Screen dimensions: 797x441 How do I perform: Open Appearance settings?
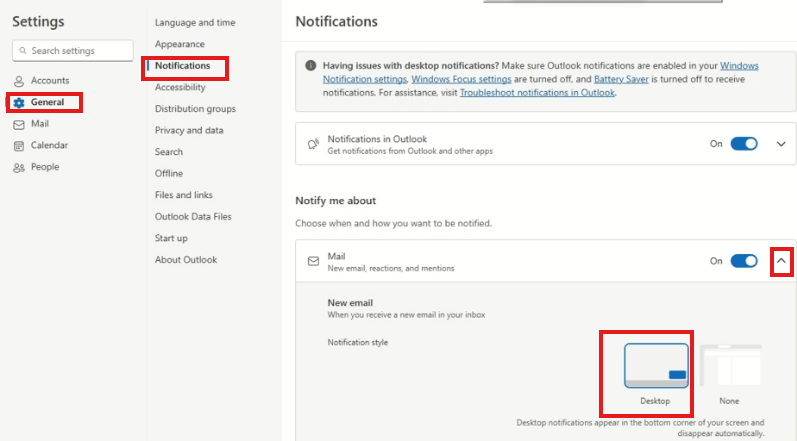(179, 44)
